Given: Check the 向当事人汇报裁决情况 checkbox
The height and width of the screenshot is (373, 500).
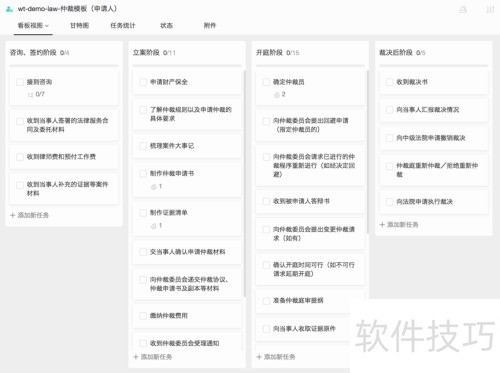Looking at the screenshot, I should pyautogui.click(x=389, y=110).
